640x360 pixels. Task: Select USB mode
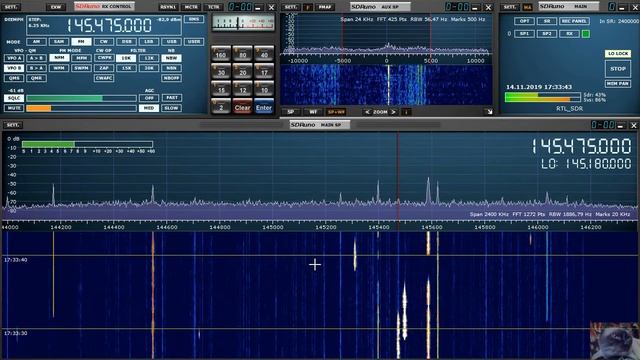171,42
